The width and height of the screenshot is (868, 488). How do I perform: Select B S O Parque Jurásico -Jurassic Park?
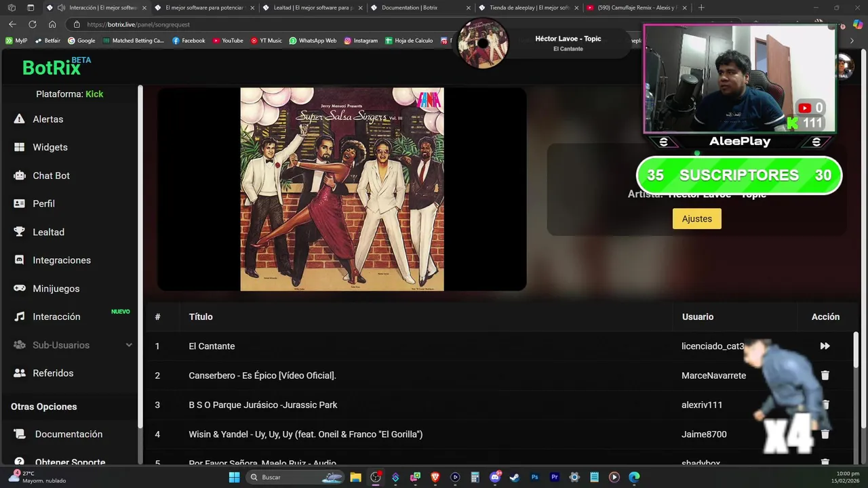pos(263,405)
